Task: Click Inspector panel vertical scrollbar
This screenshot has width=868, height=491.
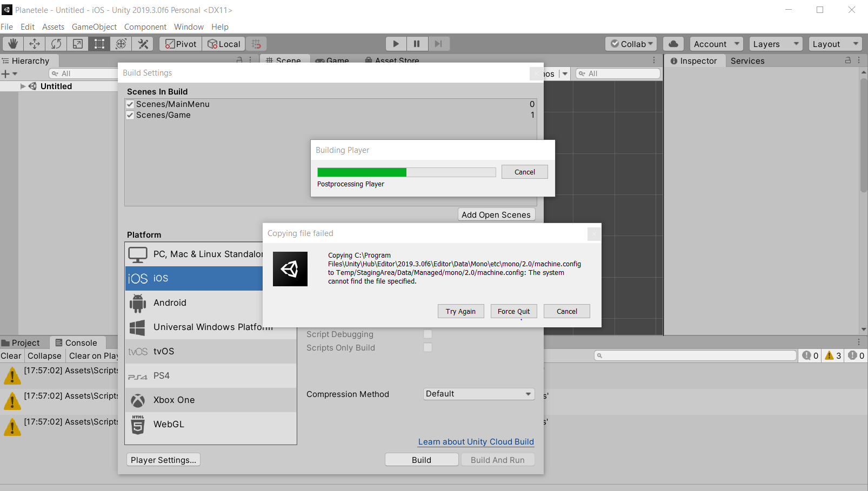Action: (864, 135)
